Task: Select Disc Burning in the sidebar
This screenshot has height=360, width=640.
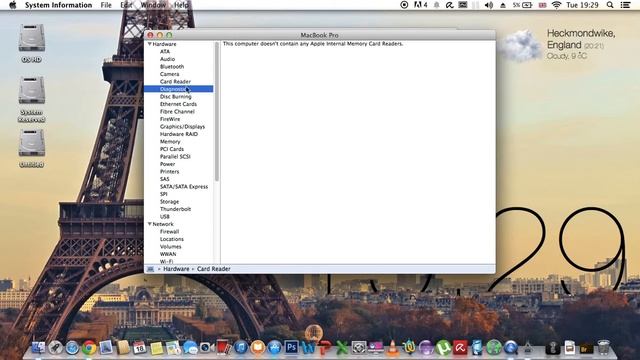Action: point(176,96)
